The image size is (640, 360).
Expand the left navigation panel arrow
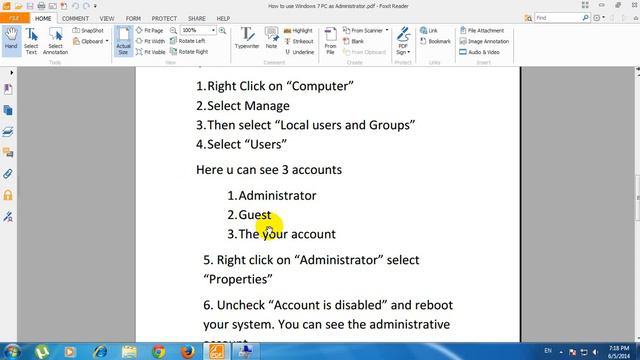click(x=11, y=73)
